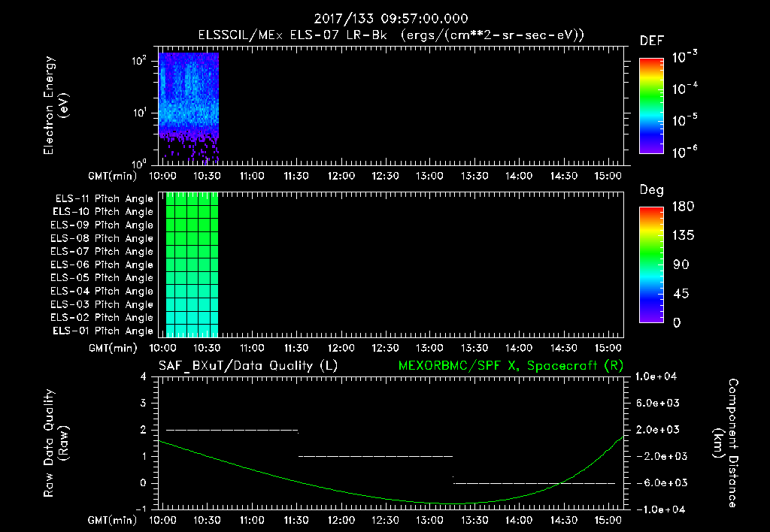770x532 pixels.
Task: Select the ELS-06 Pitch Angle row label
Action: [x=102, y=264]
